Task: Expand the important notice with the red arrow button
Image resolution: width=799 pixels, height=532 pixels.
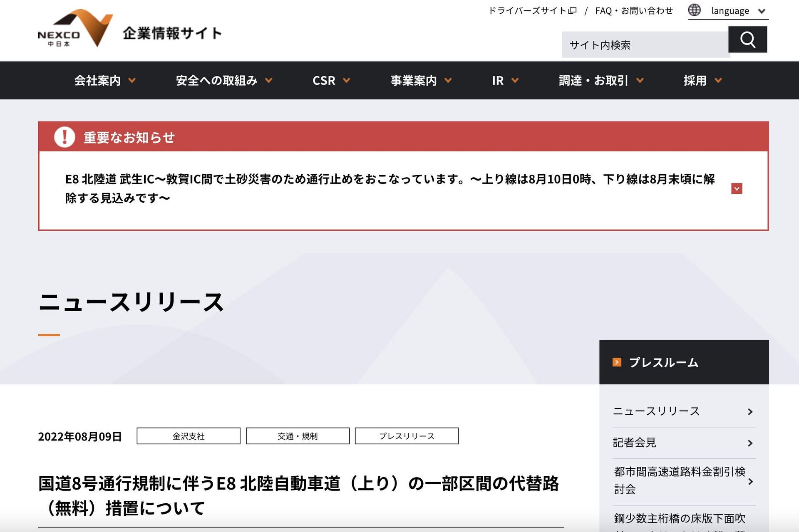Action: pyautogui.click(x=737, y=188)
